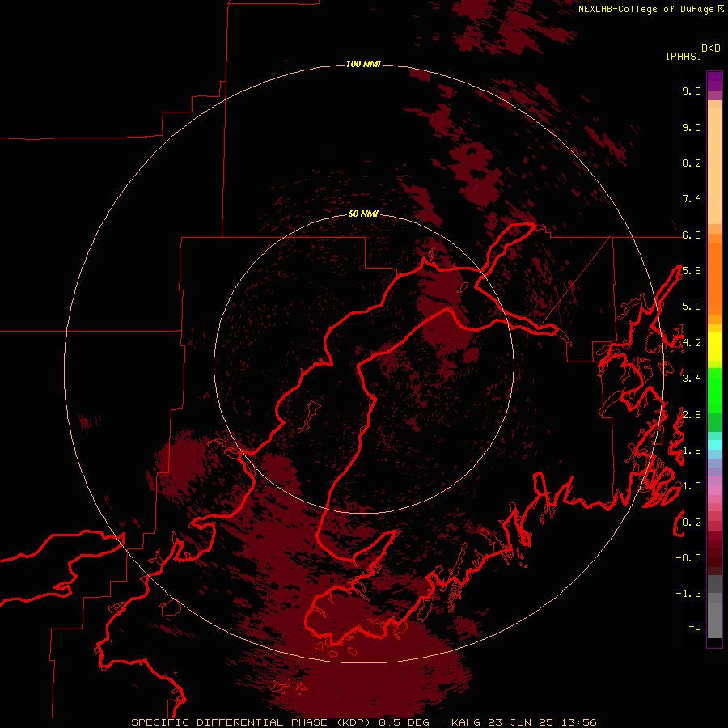The height and width of the screenshot is (728, 728).
Task: Select the 6.6 legend value
Action: (x=692, y=235)
